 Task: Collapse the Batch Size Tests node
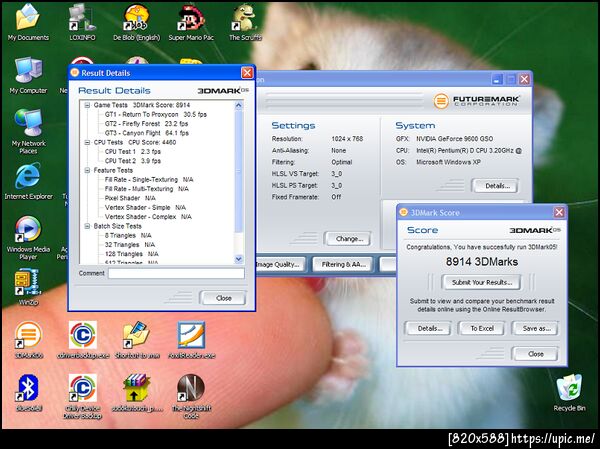[x=88, y=226]
